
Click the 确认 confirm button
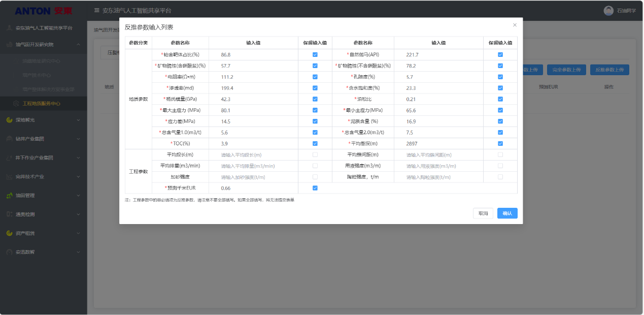(x=507, y=213)
